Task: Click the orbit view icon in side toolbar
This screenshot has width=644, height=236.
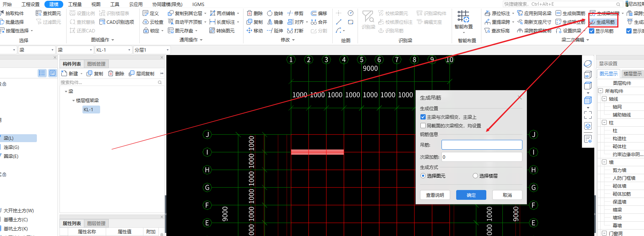Action: click(x=588, y=64)
